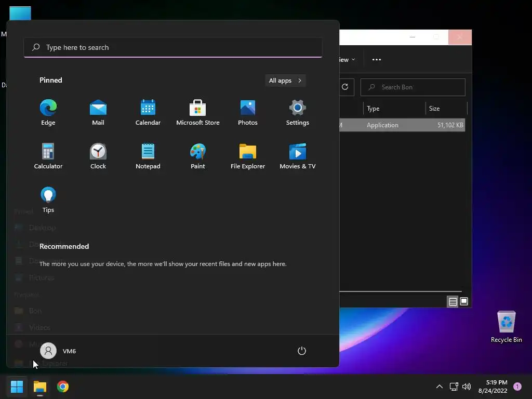
Task: Open Settings from pinned apps
Action: 298,113
